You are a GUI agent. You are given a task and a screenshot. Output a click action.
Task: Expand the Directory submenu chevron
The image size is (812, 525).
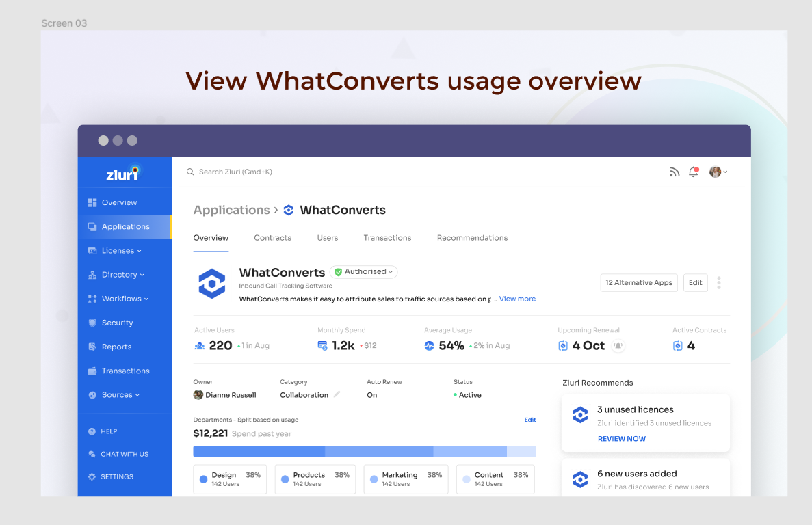coord(142,275)
